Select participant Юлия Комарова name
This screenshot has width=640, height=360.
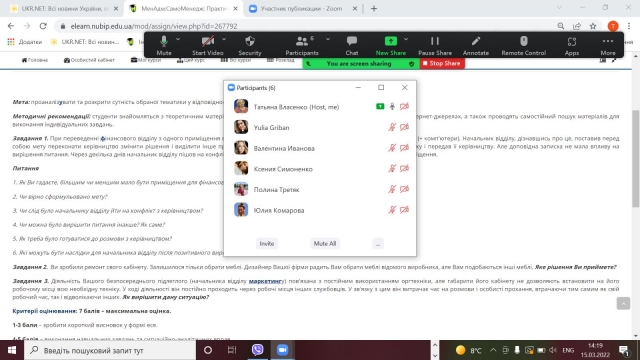(279, 211)
